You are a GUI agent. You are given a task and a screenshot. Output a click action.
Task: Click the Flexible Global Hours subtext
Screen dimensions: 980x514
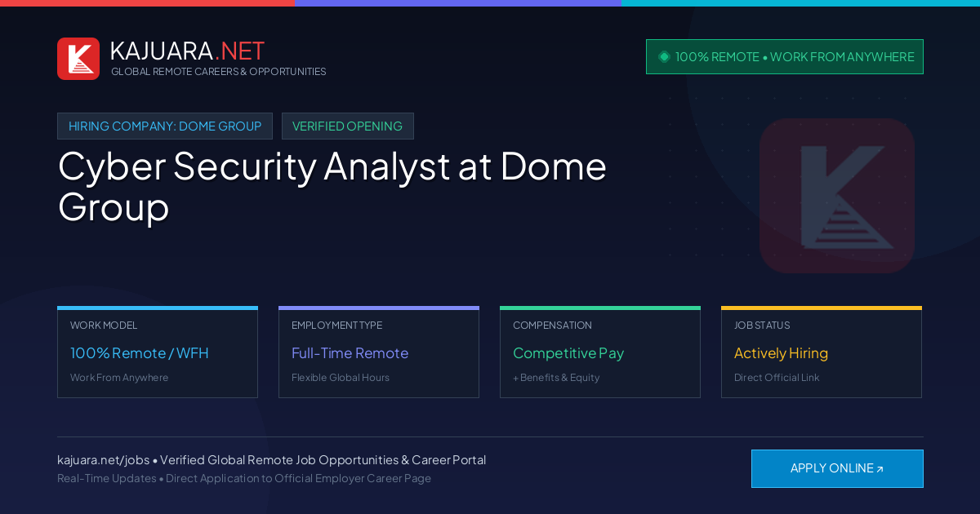pyautogui.click(x=341, y=378)
